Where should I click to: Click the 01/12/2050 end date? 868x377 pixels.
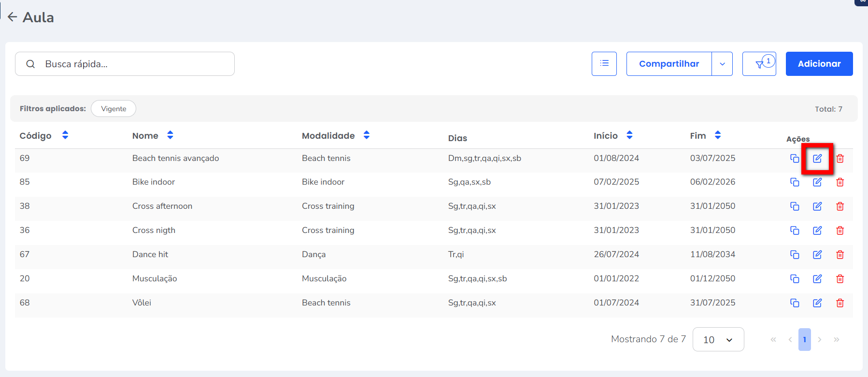coord(712,278)
